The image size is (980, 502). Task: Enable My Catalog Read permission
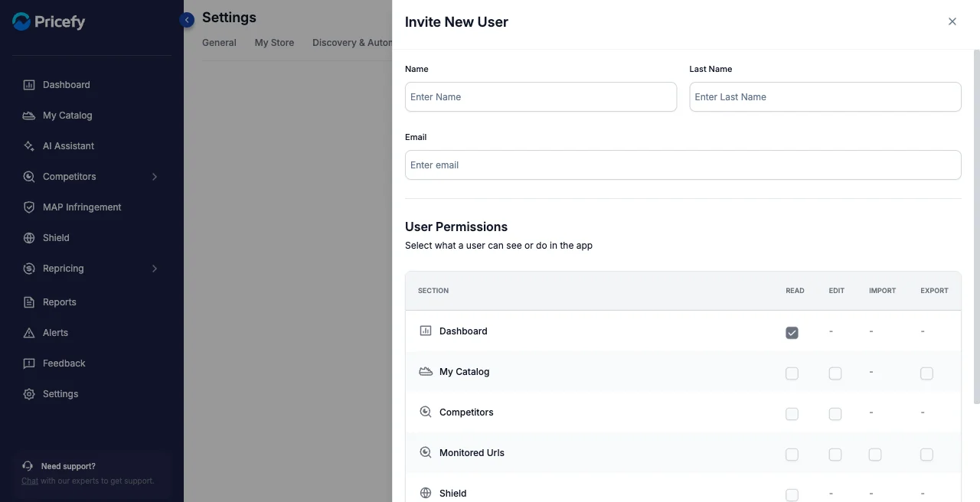tap(792, 373)
